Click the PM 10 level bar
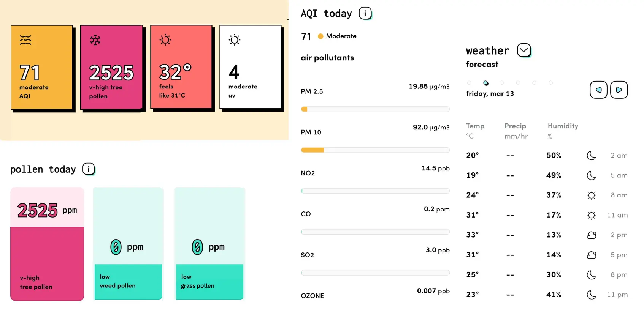Screen dimensions: 644x309 click(x=375, y=150)
